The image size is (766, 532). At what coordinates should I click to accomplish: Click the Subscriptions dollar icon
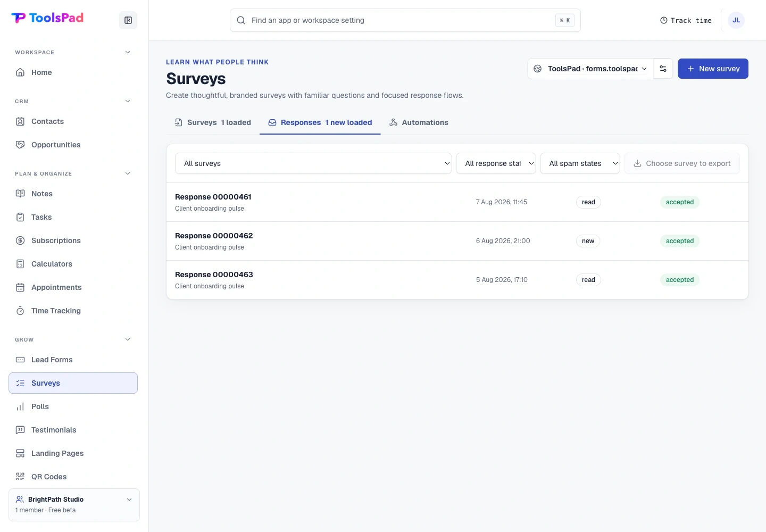click(20, 240)
